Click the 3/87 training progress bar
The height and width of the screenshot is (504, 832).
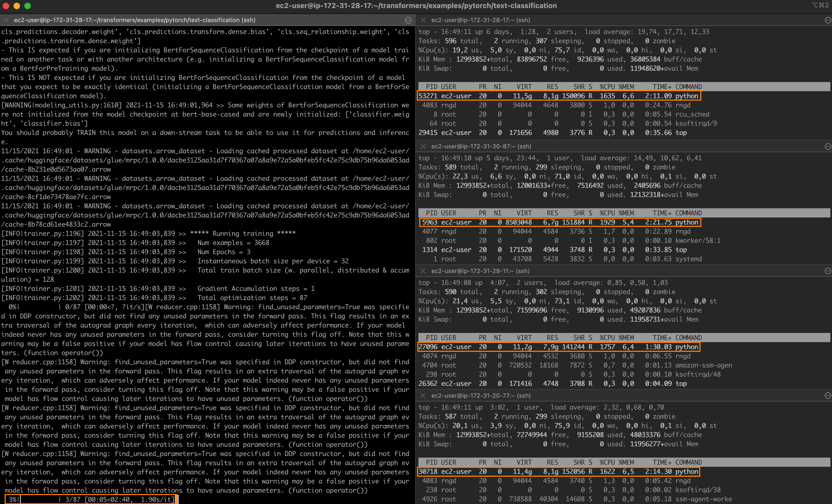91,499
